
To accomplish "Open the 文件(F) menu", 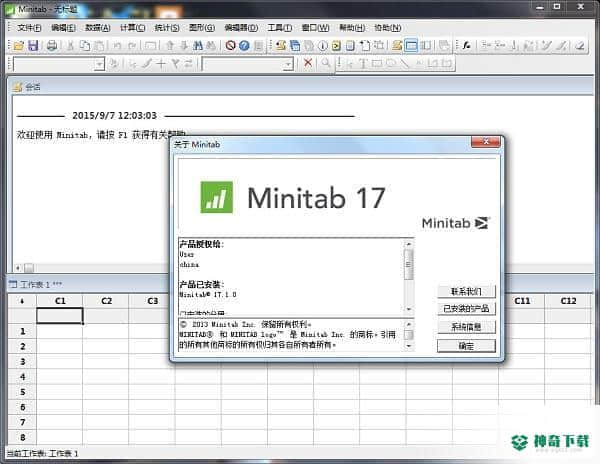I will point(29,28).
